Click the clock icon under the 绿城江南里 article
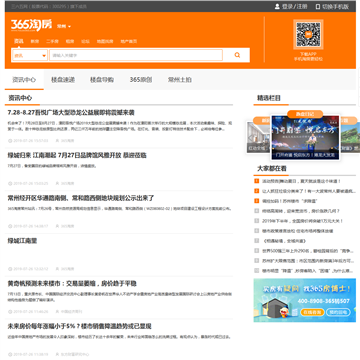The width and height of the screenshot is (360, 360). [x=10, y=269]
